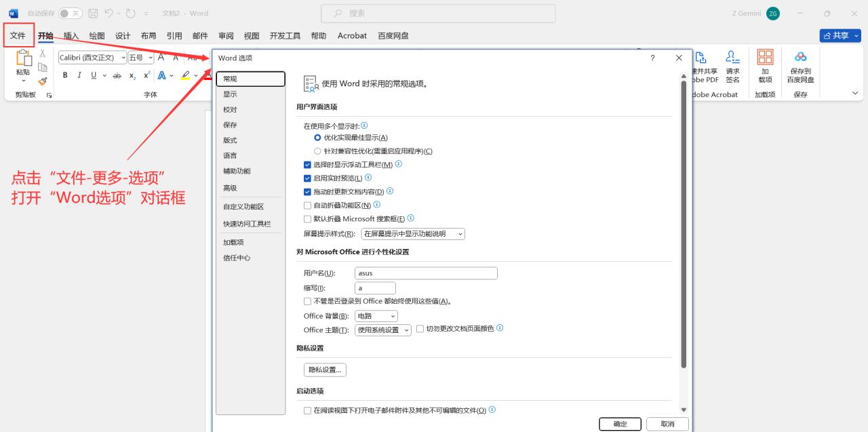Click the Redo arrow in title bar
This screenshot has width=868, height=432.
click(x=132, y=13)
